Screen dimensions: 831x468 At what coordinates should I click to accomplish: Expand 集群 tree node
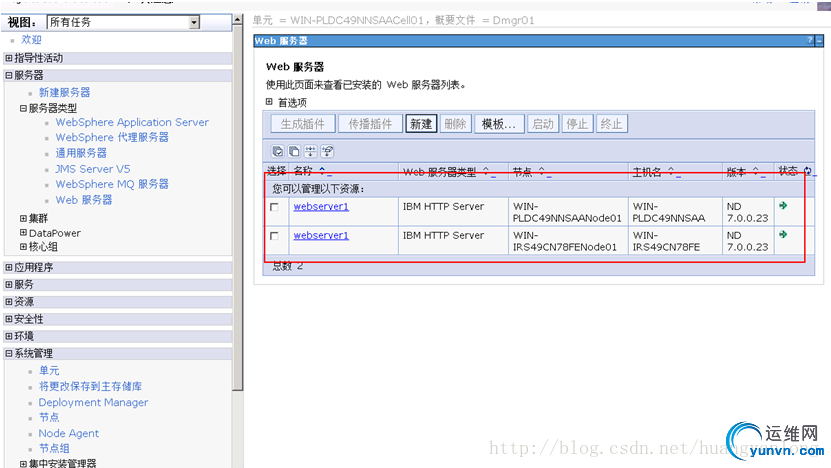[23, 218]
